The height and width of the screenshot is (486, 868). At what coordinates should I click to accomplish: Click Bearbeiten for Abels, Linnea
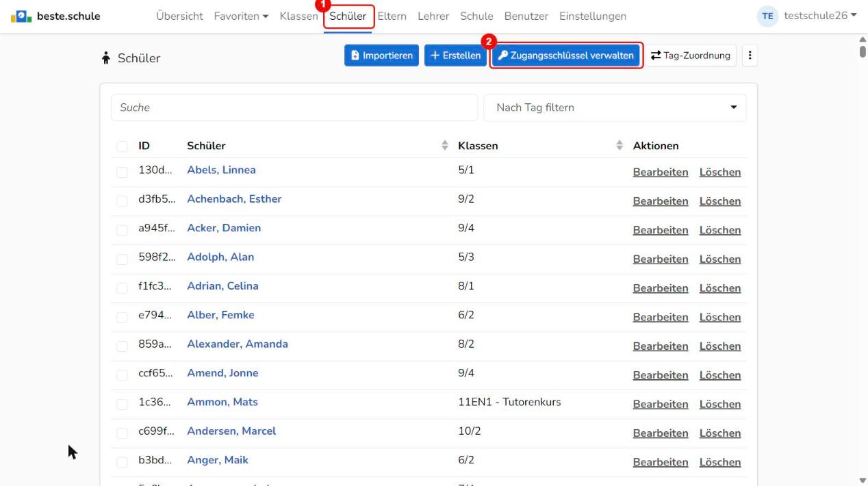tap(661, 172)
